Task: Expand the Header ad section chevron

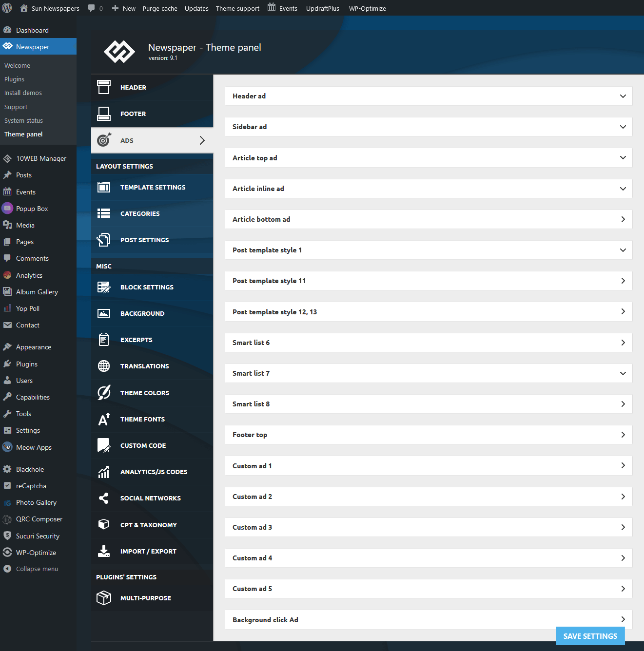Action: click(623, 96)
